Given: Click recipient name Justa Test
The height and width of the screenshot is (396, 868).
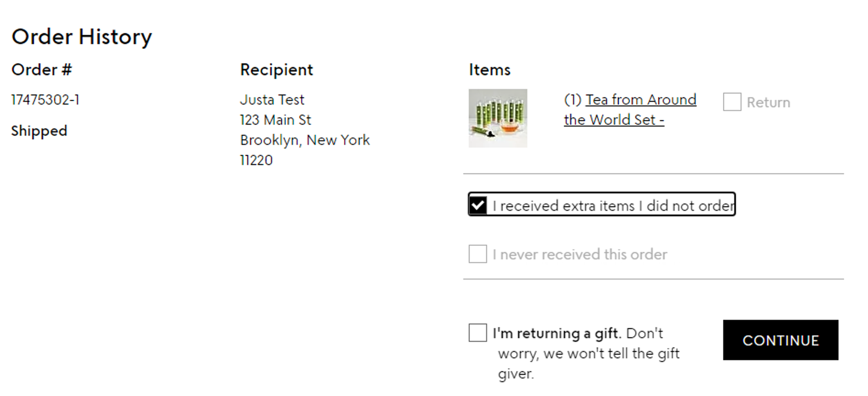Looking at the screenshot, I should [x=272, y=99].
